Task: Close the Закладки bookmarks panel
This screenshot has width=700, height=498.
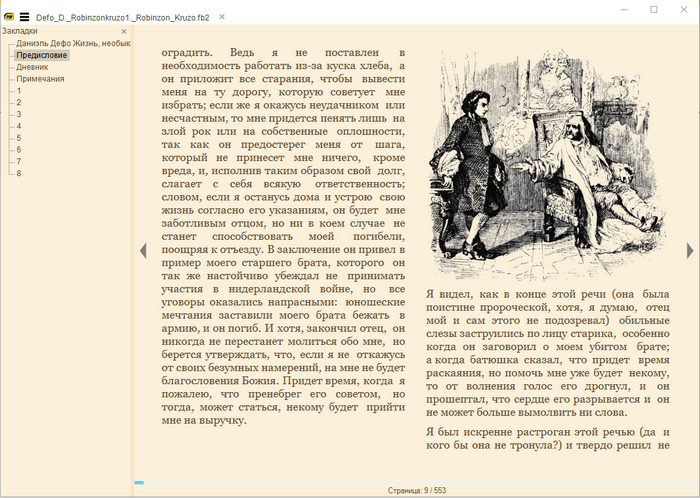Action: [124, 31]
